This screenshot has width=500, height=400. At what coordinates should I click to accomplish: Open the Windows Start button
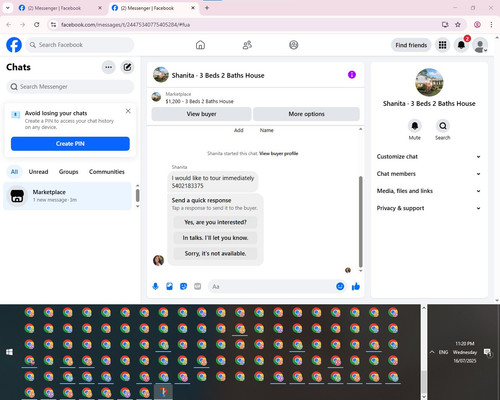tap(9, 352)
